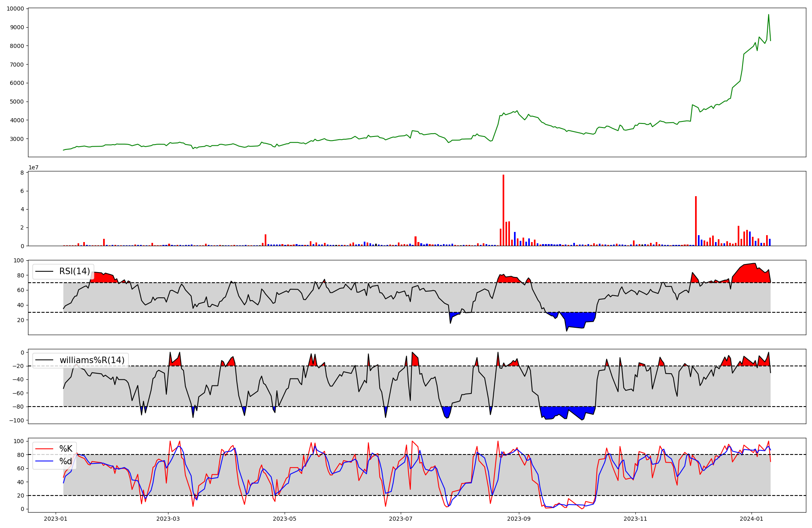Click the tallest red volume bar
Screen dimensions: 812x528
point(503,211)
